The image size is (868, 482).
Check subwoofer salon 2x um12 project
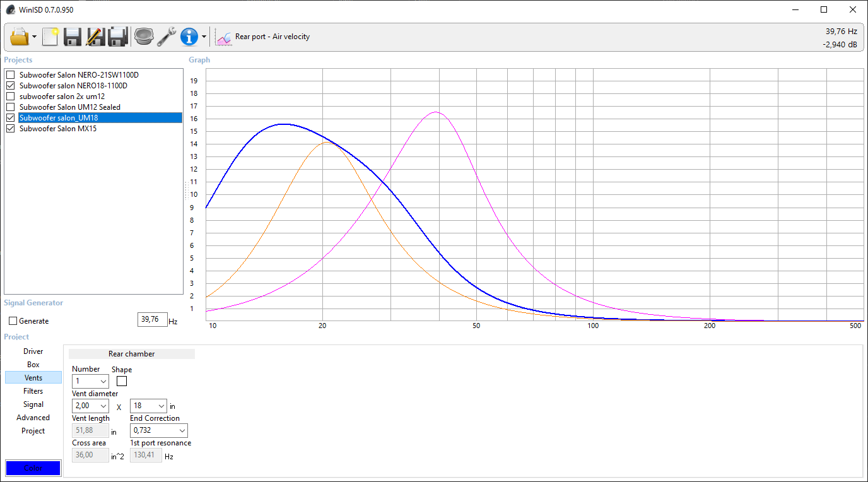click(11, 97)
